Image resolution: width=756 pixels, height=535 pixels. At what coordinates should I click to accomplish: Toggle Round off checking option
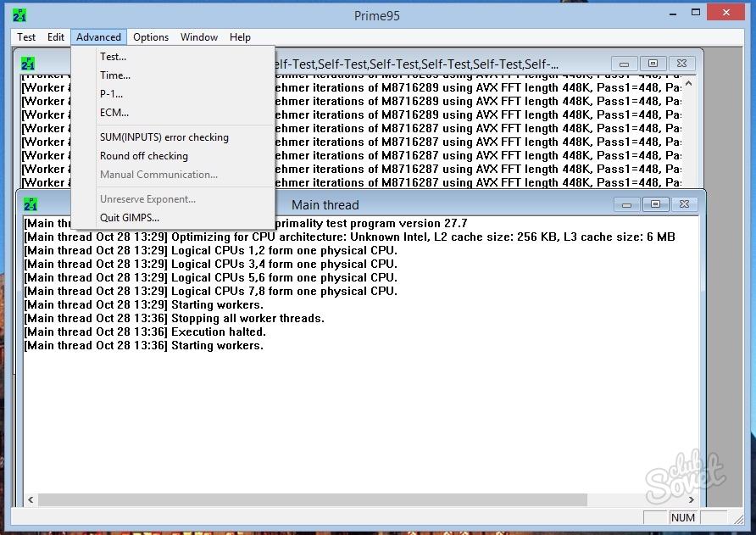pos(143,156)
